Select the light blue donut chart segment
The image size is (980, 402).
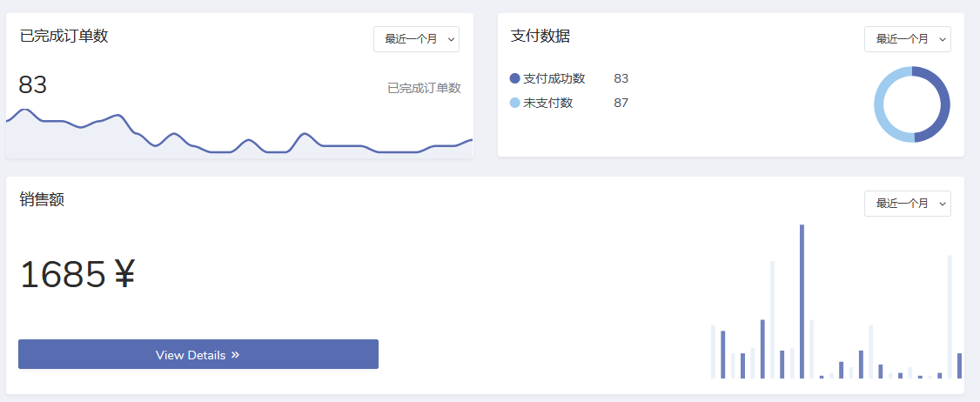881,104
